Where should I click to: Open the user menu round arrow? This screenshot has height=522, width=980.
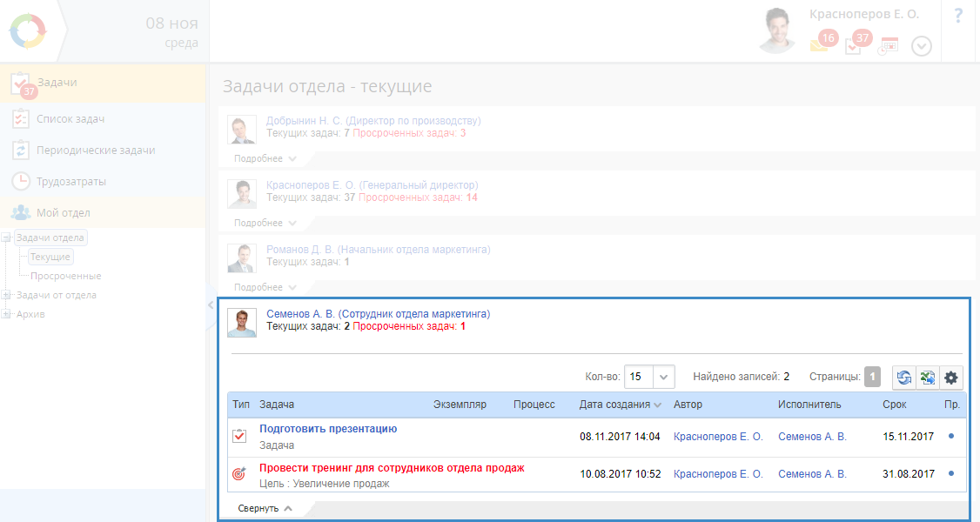click(922, 46)
